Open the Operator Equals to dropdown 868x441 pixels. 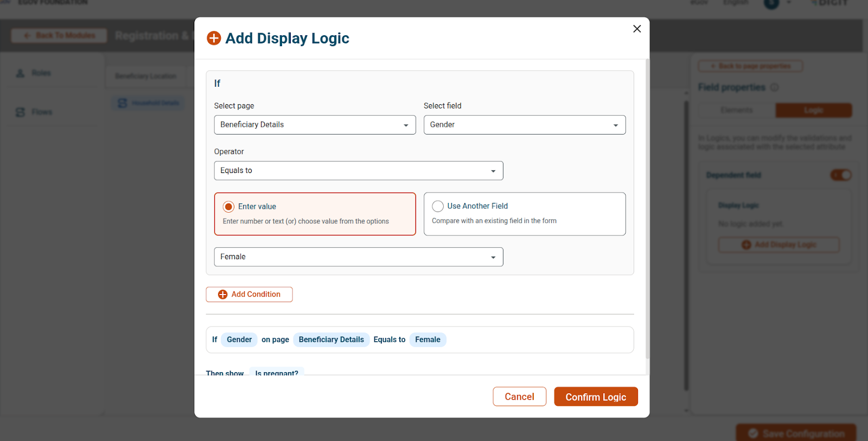pos(358,171)
